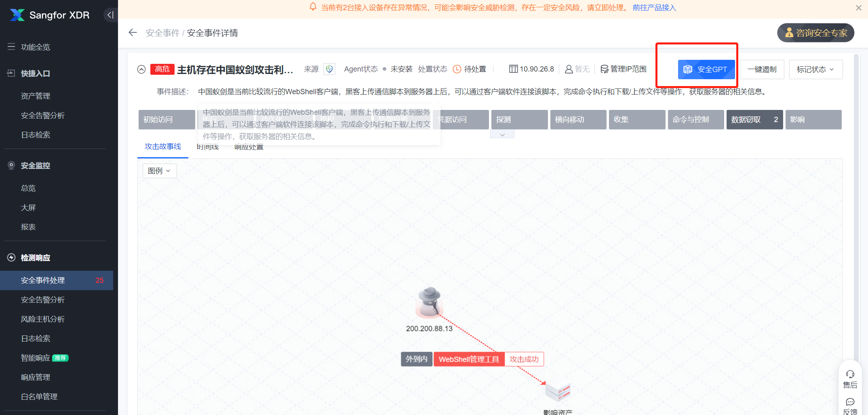Open the 反馈 feedback panel

[850, 406]
